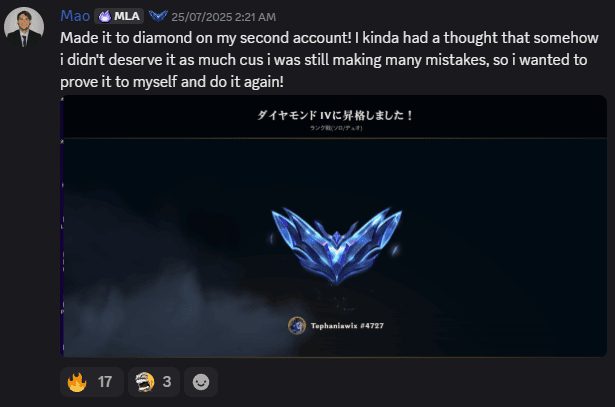This screenshot has height=407, width=615.
Task: Click the summoner icon beside Tephaniawix
Action: pyautogui.click(x=297, y=325)
